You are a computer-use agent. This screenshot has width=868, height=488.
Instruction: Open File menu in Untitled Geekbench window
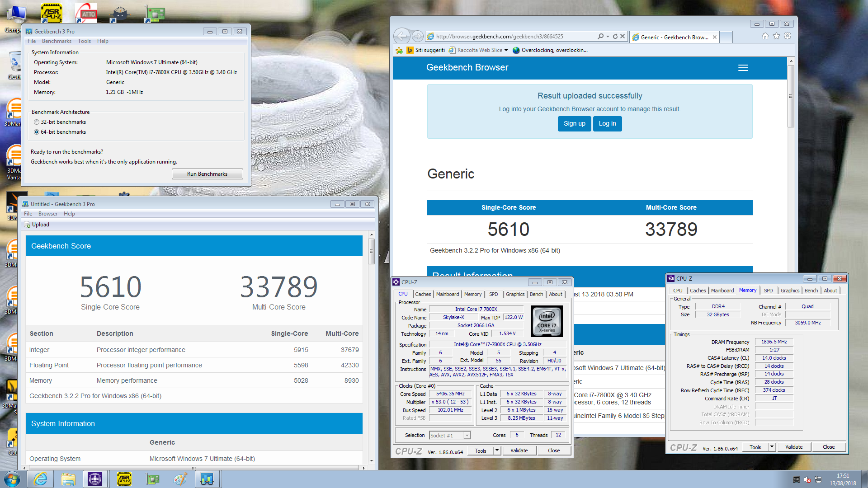click(x=28, y=214)
